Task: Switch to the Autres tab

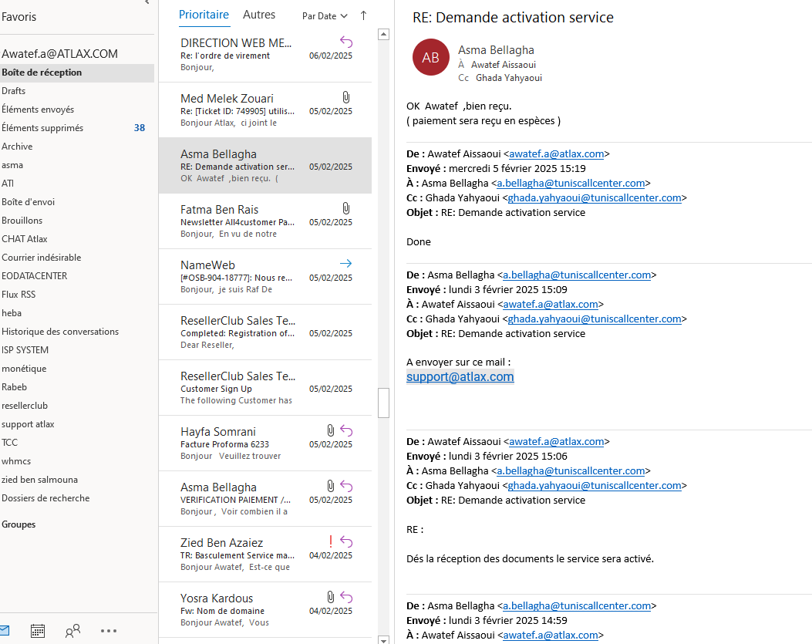Action: coord(259,15)
